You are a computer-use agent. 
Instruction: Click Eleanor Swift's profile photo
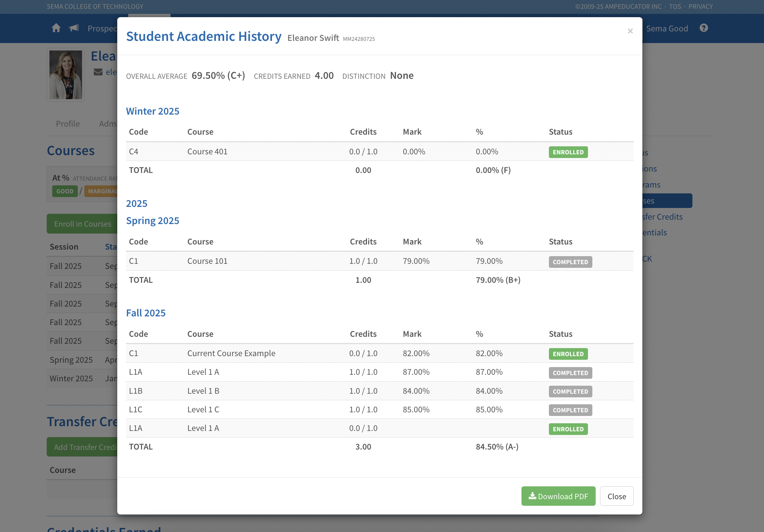[66, 75]
